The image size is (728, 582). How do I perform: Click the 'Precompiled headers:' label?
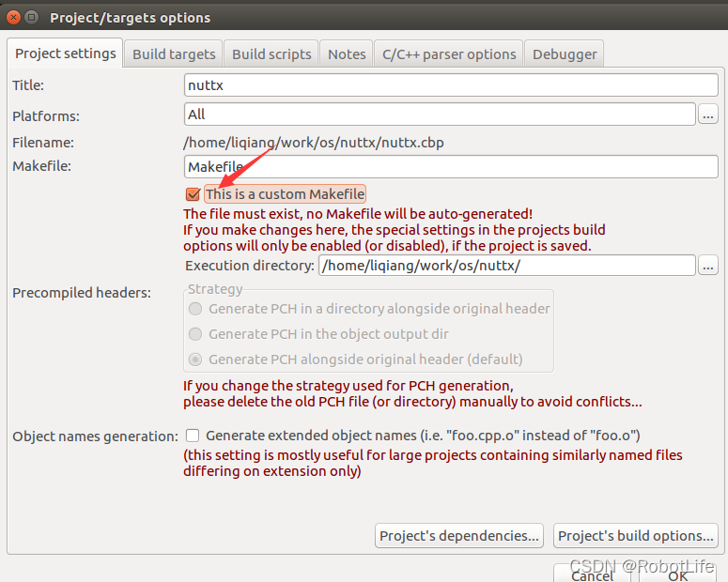coord(82,293)
